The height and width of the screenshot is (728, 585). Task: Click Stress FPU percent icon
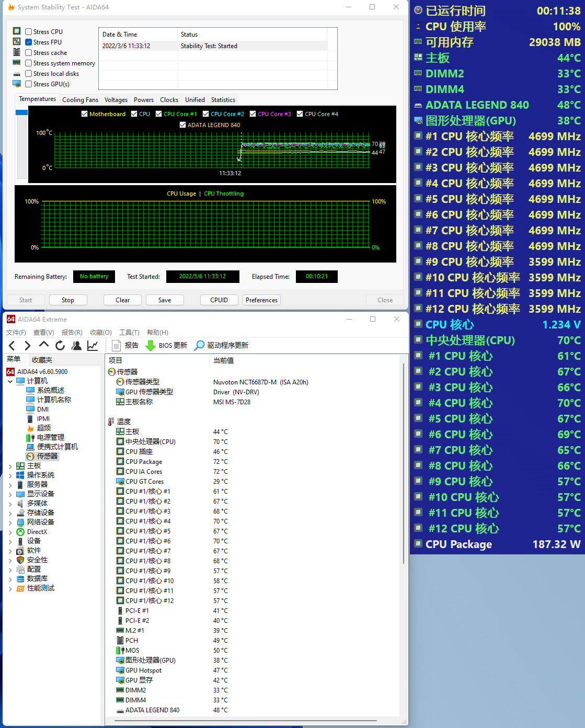point(17,42)
